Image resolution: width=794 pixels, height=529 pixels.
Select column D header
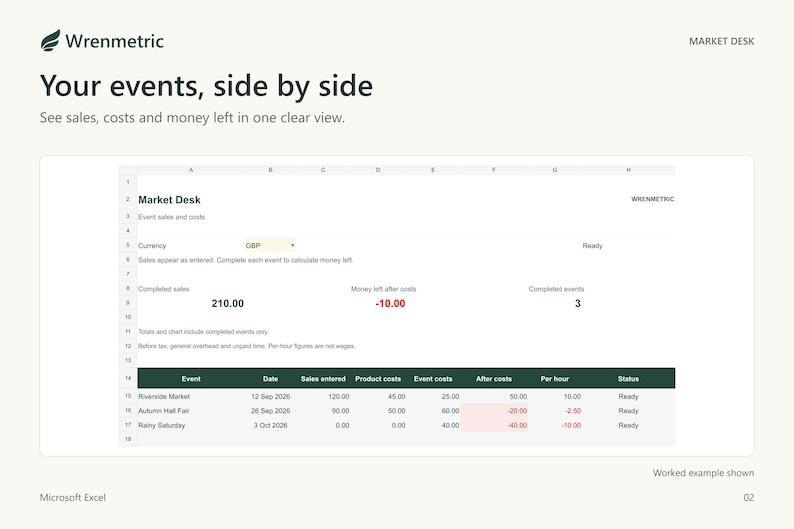click(378, 170)
